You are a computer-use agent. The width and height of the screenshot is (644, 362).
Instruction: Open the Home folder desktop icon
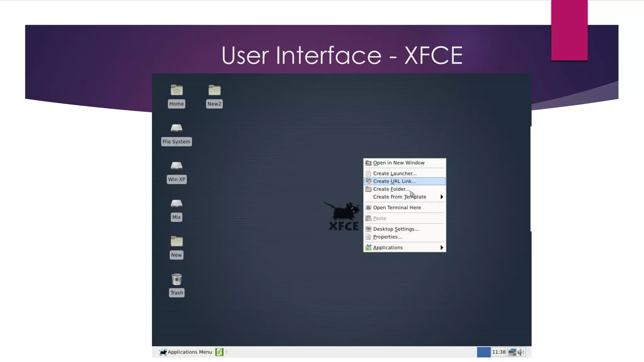click(x=176, y=90)
